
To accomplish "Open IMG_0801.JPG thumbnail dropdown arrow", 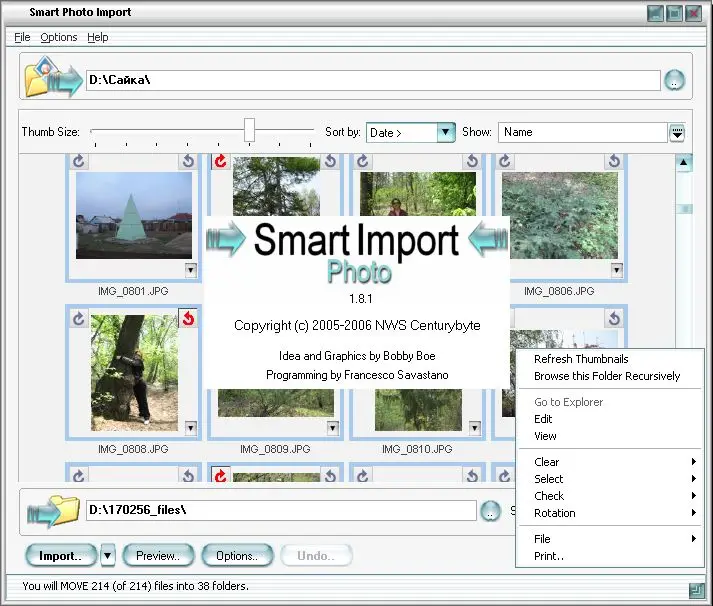I will click(191, 270).
